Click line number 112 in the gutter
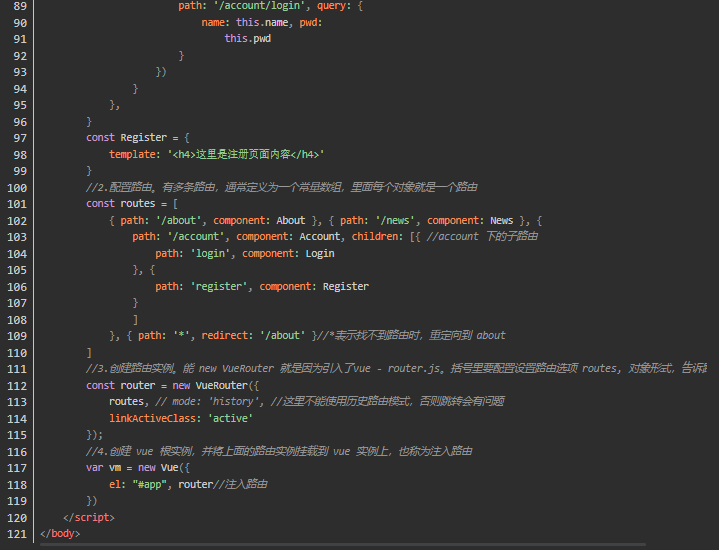 click(x=14, y=385)
